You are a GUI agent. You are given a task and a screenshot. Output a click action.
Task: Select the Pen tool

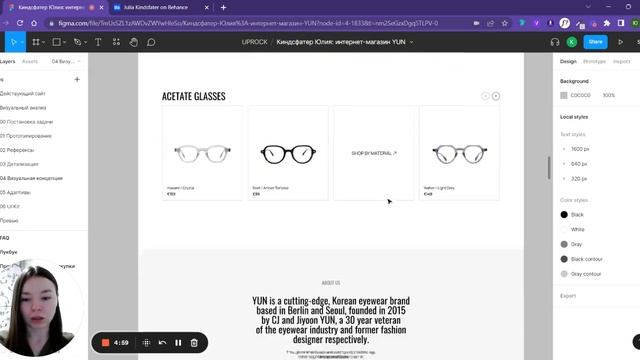point(77,42)
